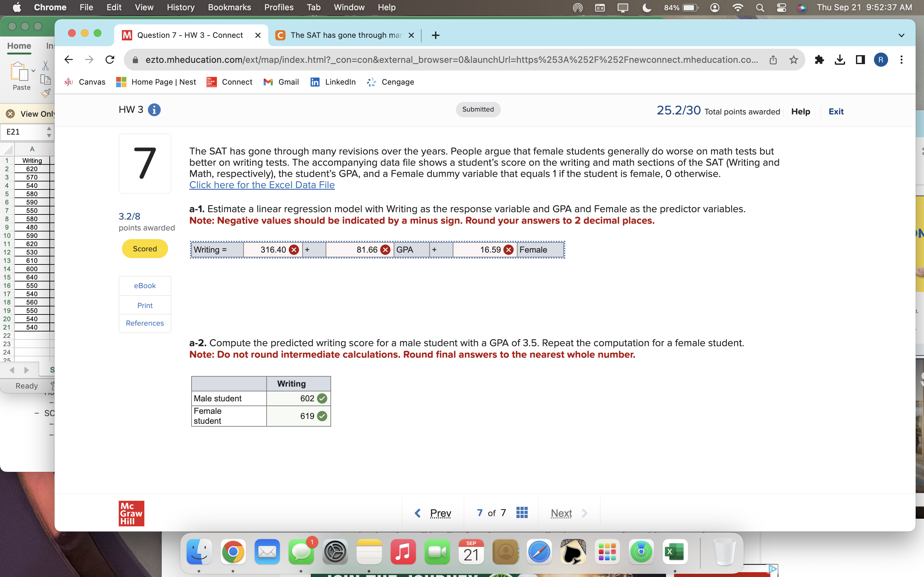924x577 pixels.
Task: Open the Paste options dropdown in Excel
Action: tap(33, 71)
